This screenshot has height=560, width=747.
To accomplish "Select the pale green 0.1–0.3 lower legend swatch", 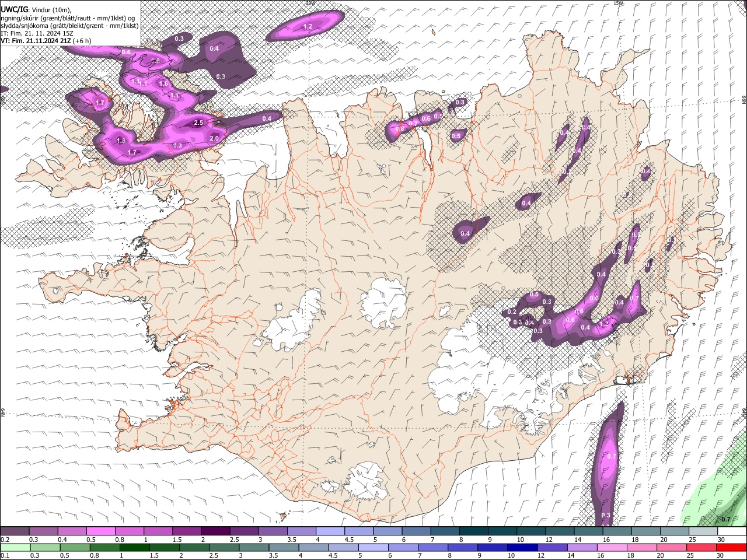I will point(15,547).
